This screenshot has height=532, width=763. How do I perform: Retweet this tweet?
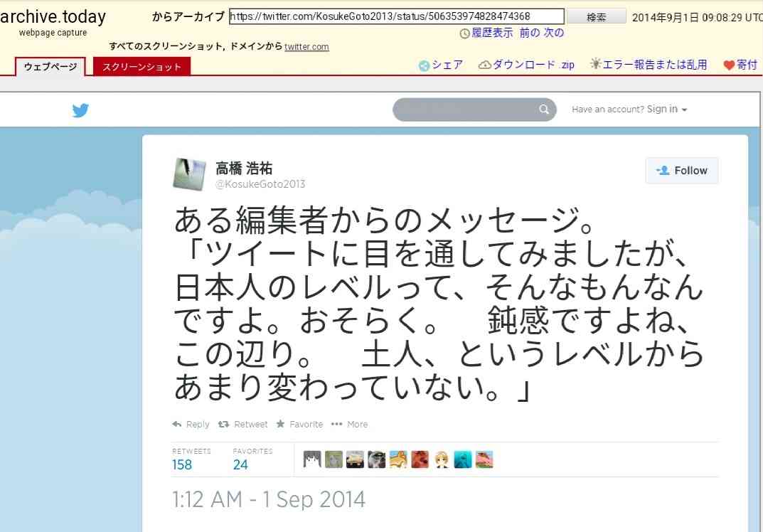point(242,425)
